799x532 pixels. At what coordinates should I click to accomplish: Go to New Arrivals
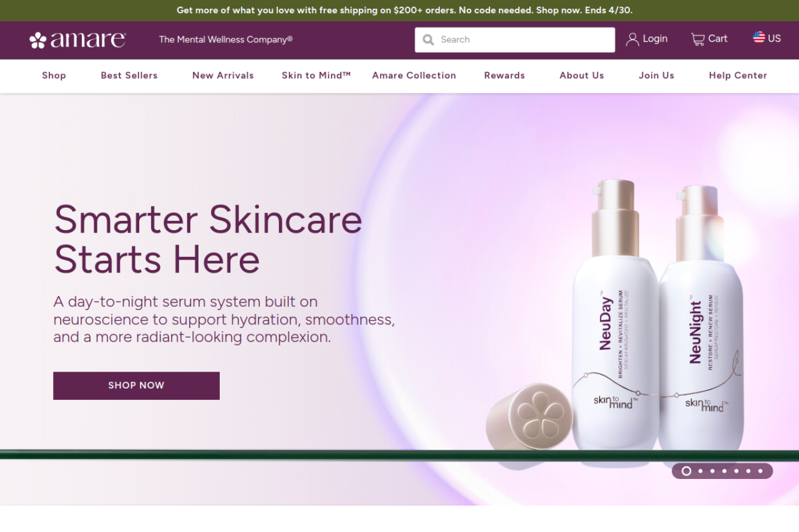[x=223, y=75]
